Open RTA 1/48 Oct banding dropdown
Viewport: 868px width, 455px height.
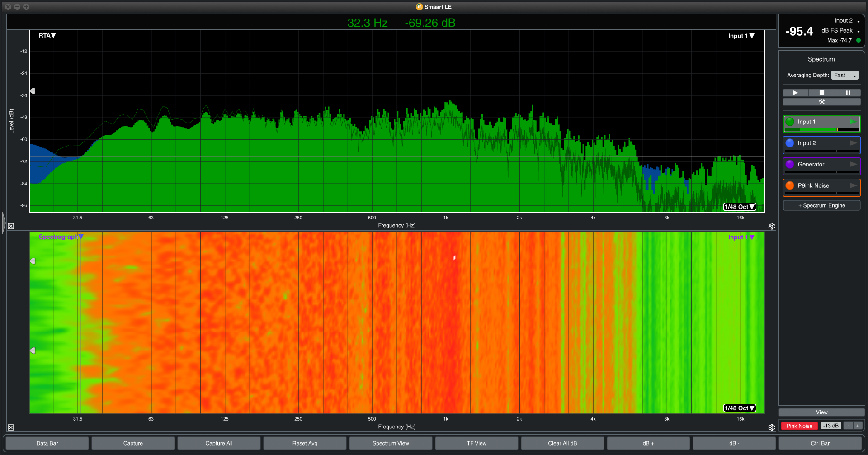[x=740, y=207]
